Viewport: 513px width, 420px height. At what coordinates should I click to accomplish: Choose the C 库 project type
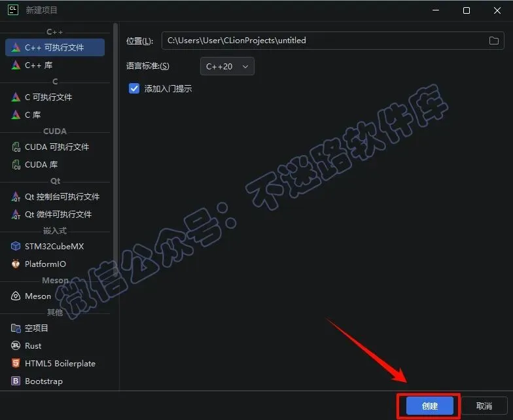(55, 115)
